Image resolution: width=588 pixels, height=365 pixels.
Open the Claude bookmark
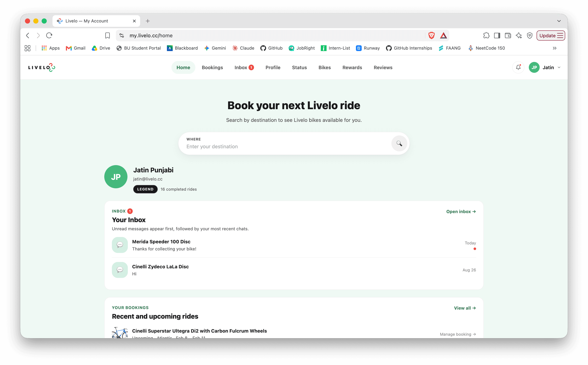[x=243, y=48]
